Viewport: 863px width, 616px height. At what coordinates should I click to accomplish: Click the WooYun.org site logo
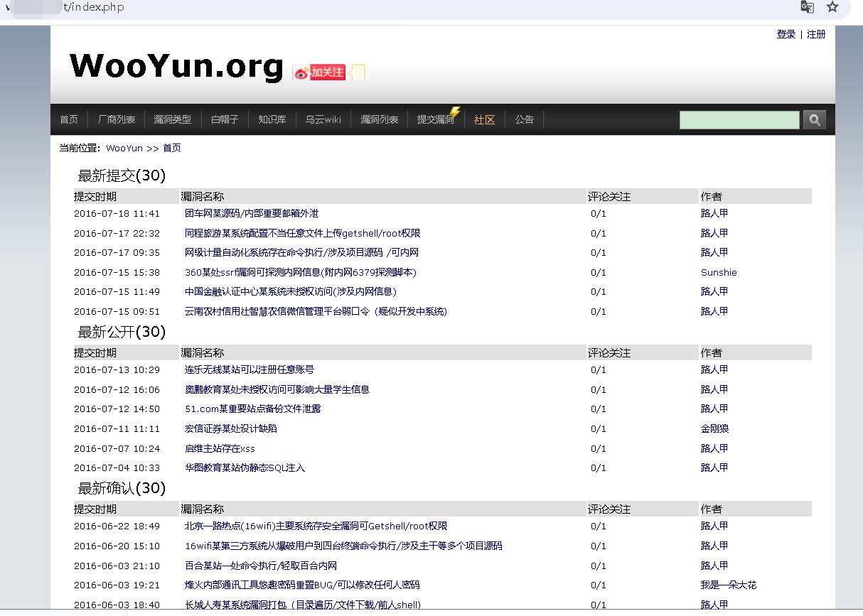[x=176, y=66]
